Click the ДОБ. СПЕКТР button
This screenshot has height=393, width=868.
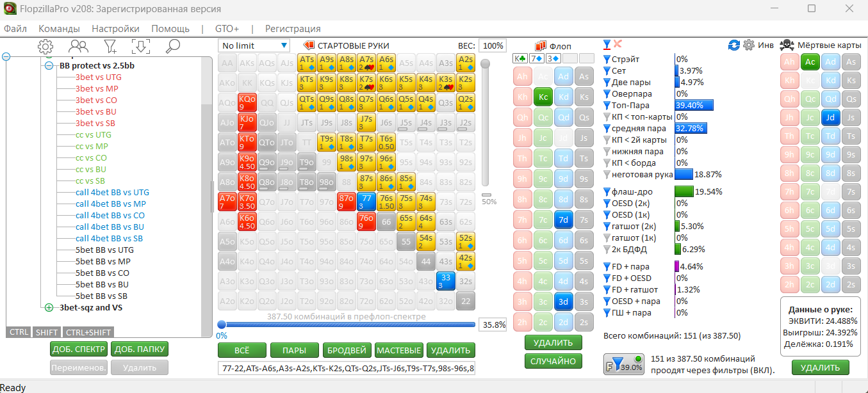click(x=79, y=349)
